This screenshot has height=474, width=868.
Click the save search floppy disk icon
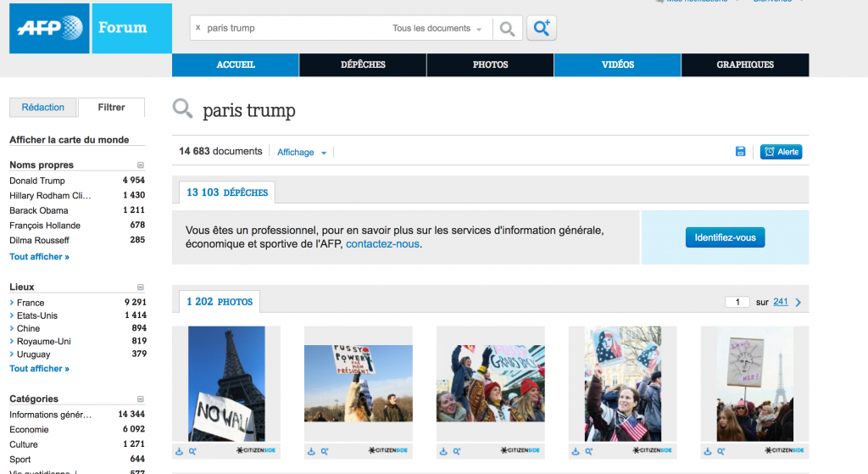[740, 152]
